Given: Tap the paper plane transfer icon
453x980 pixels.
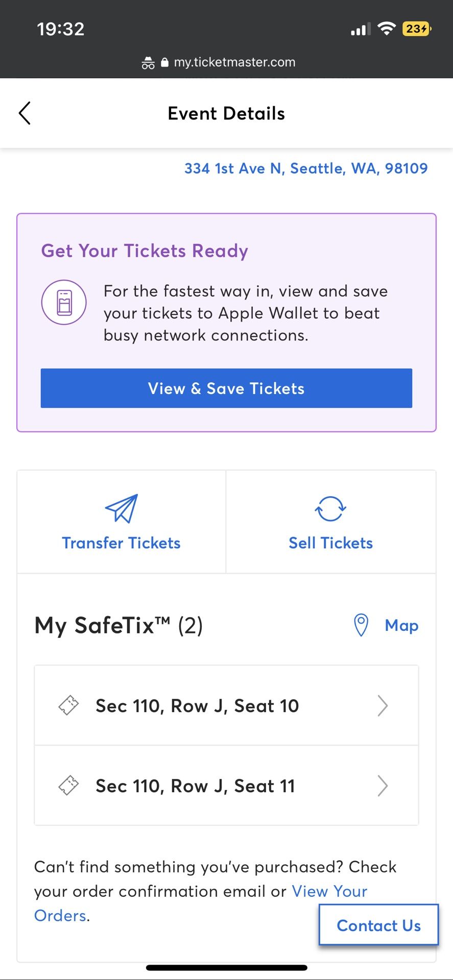Looking at the screenshot, I should click(x=122, y=508).
